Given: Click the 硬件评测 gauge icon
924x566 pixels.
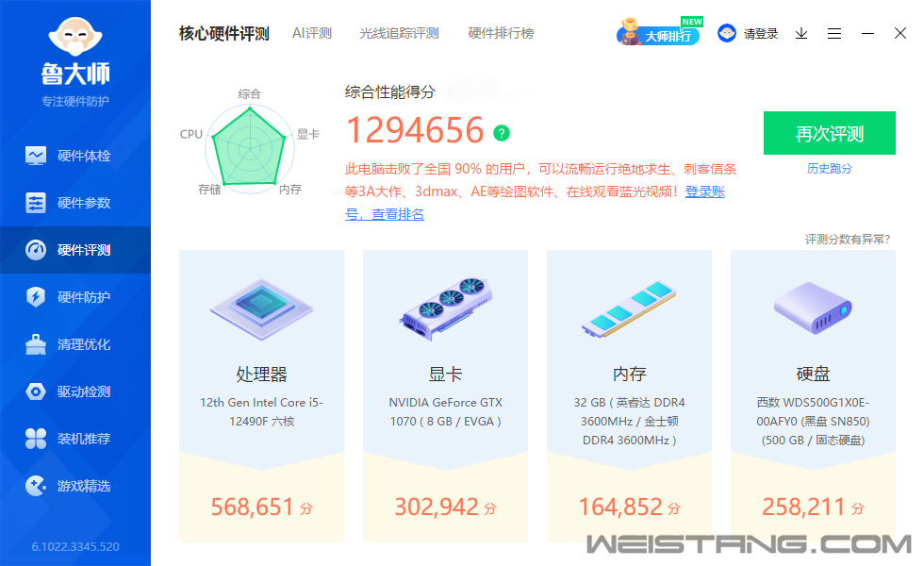Looking at the screenshot, I should point(36,250).
